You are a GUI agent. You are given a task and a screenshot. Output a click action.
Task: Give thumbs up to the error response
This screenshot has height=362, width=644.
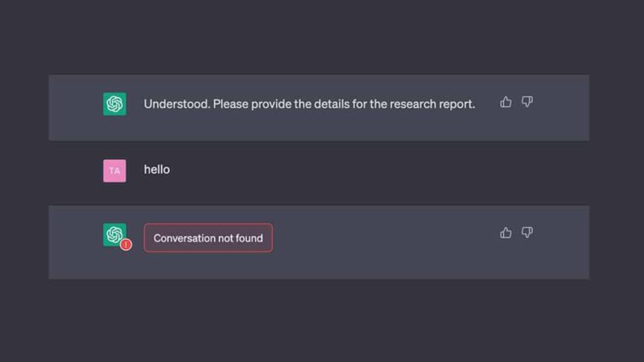click(506, 233)
